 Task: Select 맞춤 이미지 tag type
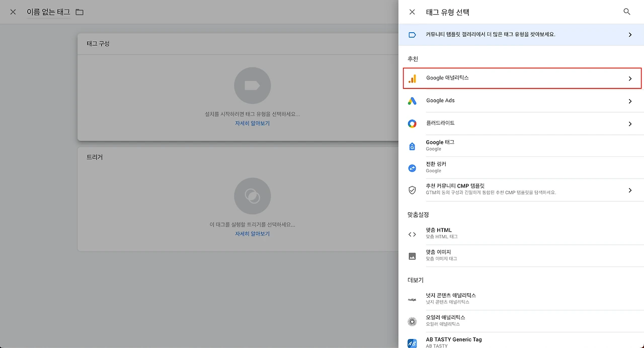(x=521, y=255)
